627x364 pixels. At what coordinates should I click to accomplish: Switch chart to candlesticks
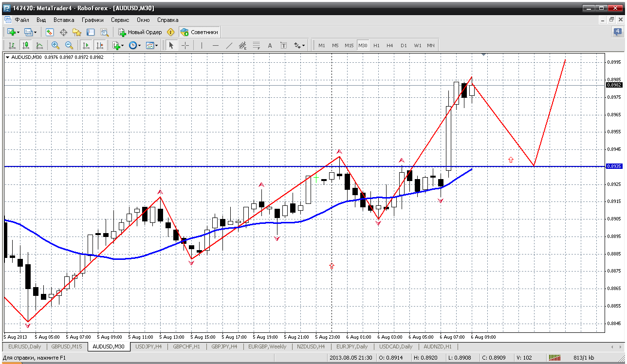click(x=26, y=45)
